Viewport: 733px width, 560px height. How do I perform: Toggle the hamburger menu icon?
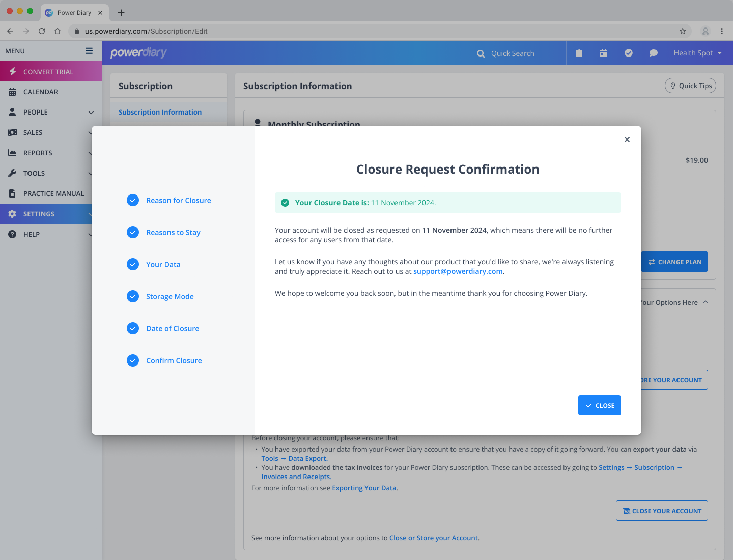89,51
